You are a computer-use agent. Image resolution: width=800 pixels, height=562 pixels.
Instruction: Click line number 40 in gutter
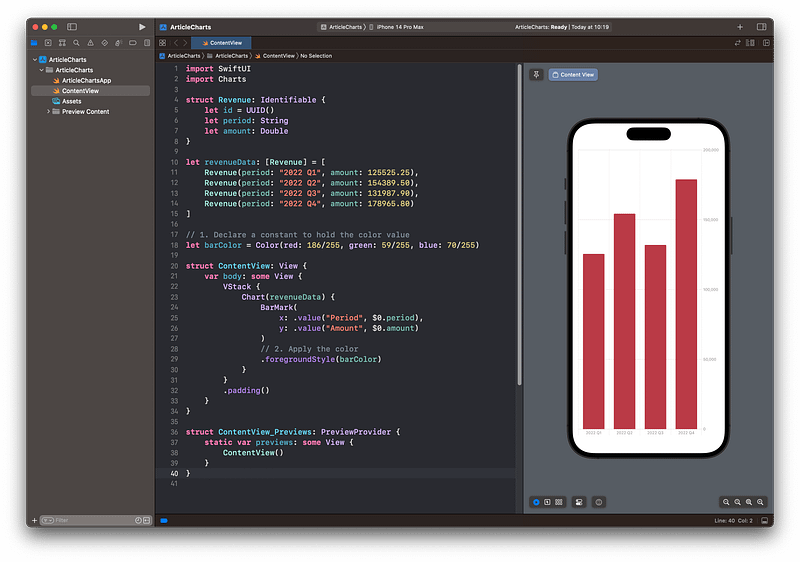pyautogui.click(x=174, y=473)
